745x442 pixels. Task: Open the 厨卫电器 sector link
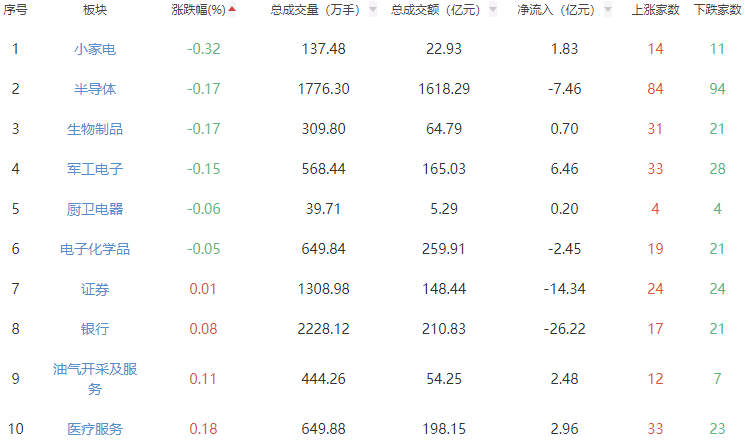95,209
